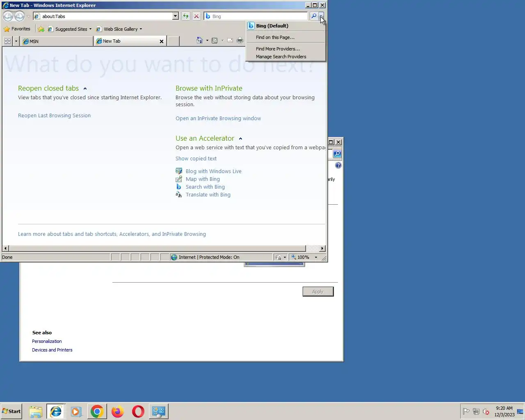The height and width of the screenshot is (420, 525).
Task: Click Internet Explorer taskbar icon
Action: click(x=56, y=411)
